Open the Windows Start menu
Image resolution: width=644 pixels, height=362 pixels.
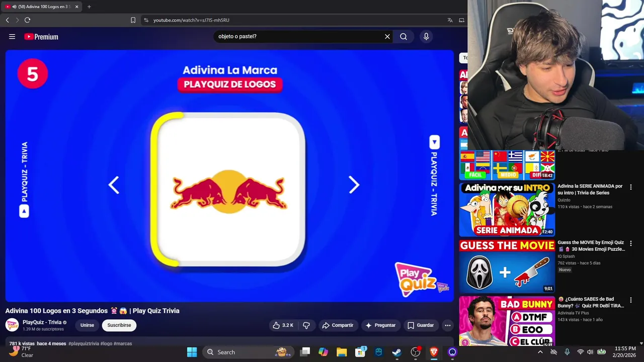tap(192, 352)
